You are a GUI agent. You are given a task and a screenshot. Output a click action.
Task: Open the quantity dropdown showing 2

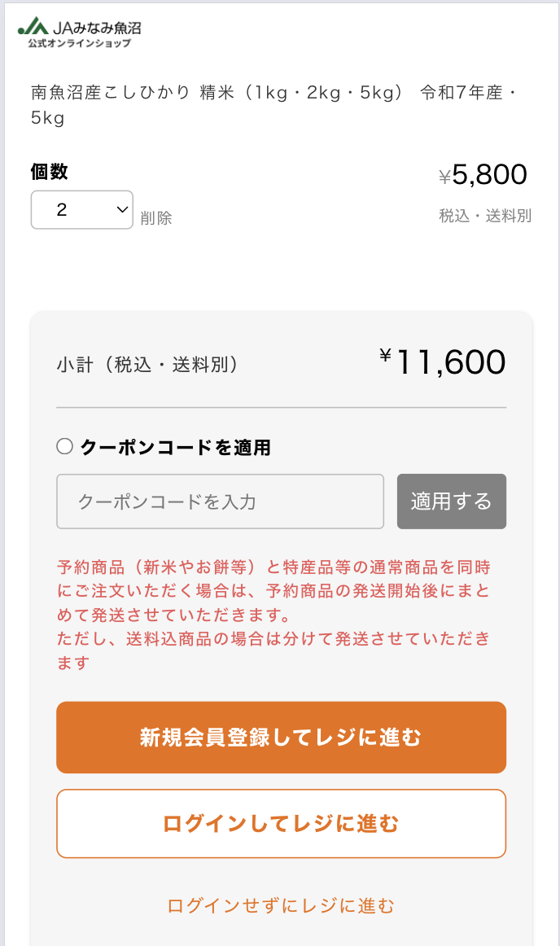[x=81, y=209]
